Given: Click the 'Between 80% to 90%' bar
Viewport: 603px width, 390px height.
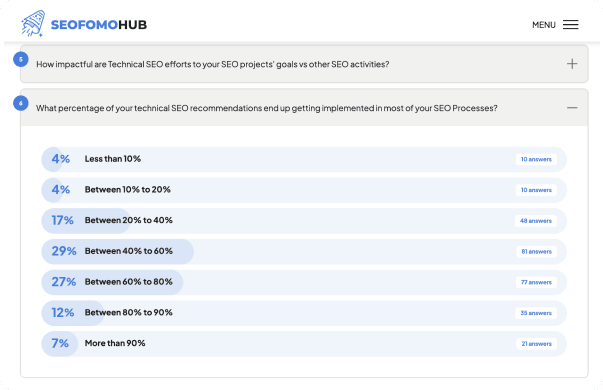Looking at the screenshot, I should [304, 313].
